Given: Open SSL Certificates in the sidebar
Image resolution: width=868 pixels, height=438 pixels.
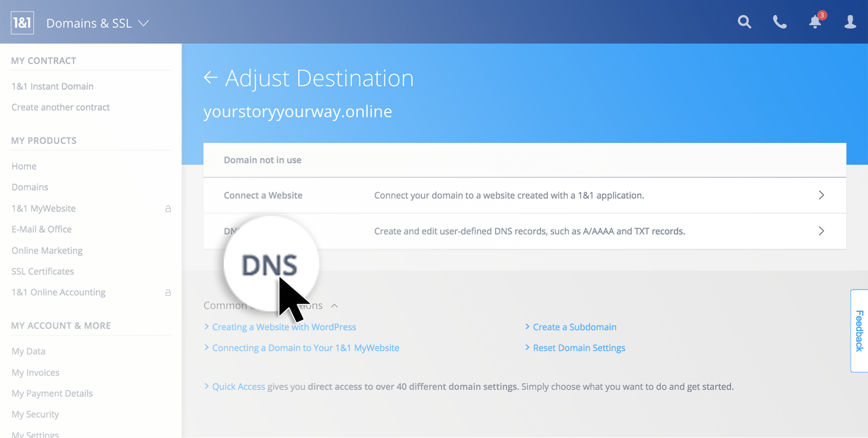Looking at the screenshot, I should (43, 272).
